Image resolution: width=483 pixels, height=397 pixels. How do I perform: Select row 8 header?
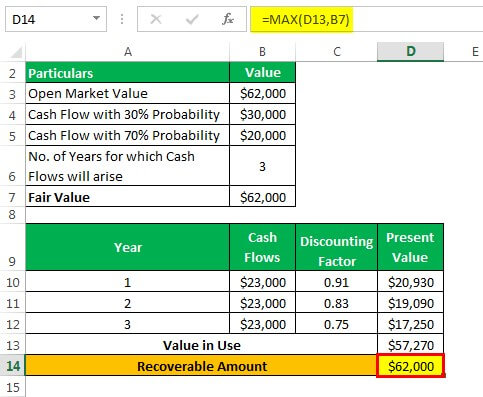pyautogui.click(x=12, y=215)
